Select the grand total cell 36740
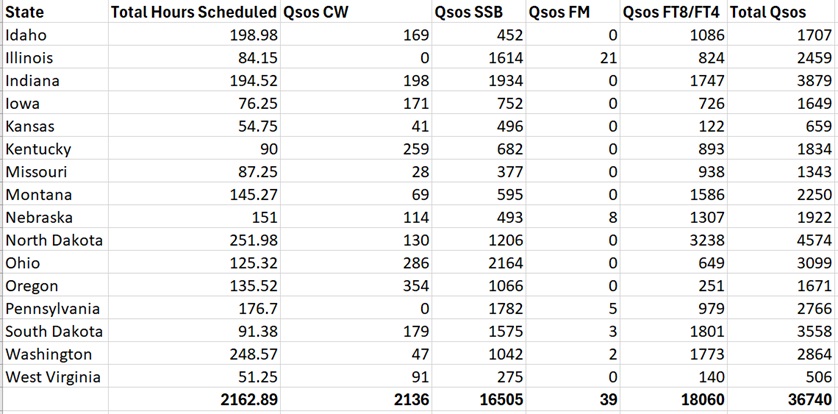838x414 pixels. (x=806, y=400)
